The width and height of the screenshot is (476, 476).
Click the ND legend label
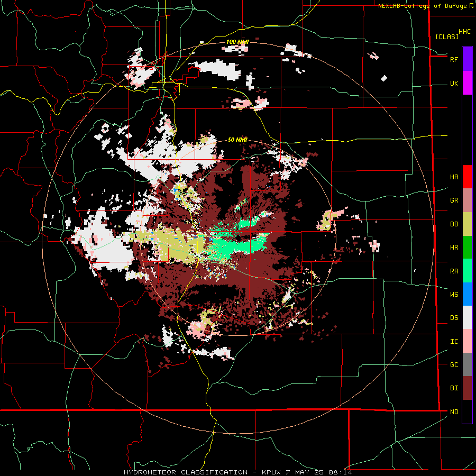pyautogui.click(x=454, y=412)
